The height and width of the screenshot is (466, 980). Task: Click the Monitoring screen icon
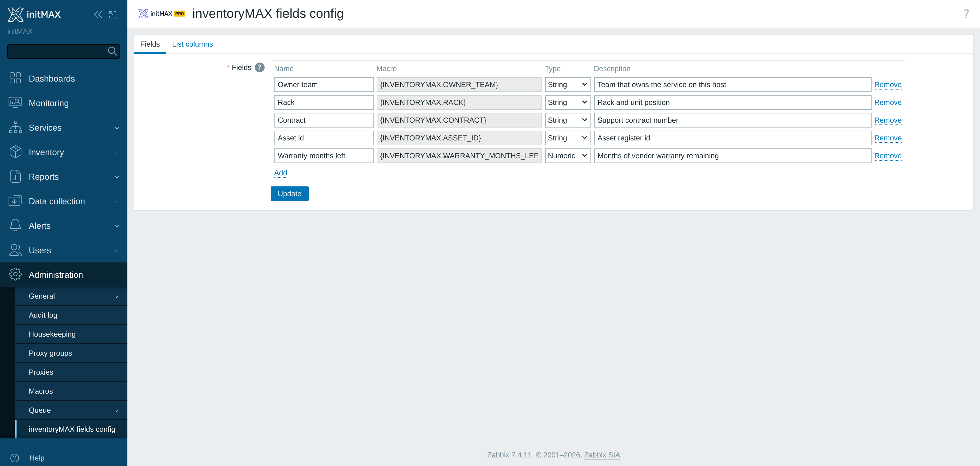click(x=15, y=103)
